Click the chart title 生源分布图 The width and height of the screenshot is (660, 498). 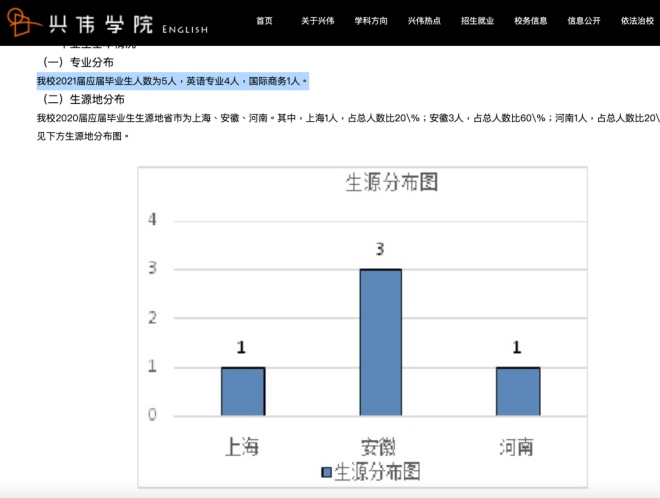[x=392, y=182]
